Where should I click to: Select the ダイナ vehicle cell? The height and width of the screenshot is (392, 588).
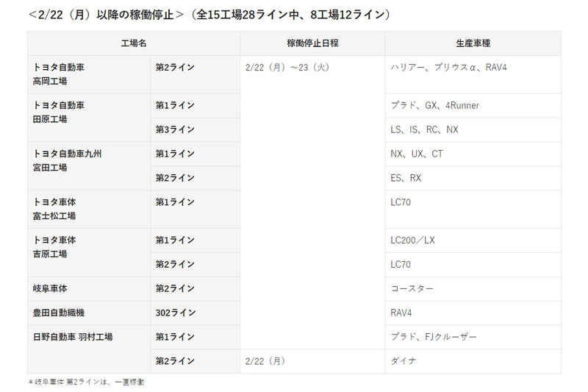(x=405, y=361)
